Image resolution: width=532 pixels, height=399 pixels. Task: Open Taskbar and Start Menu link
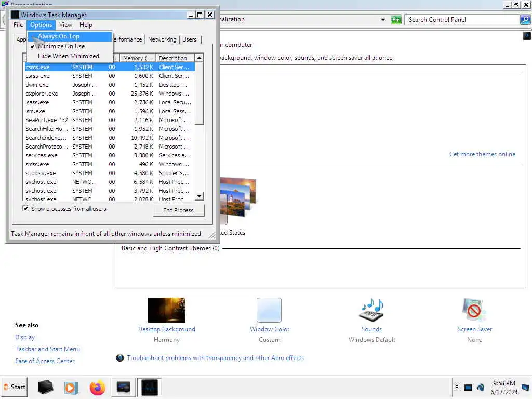[47, 349]
